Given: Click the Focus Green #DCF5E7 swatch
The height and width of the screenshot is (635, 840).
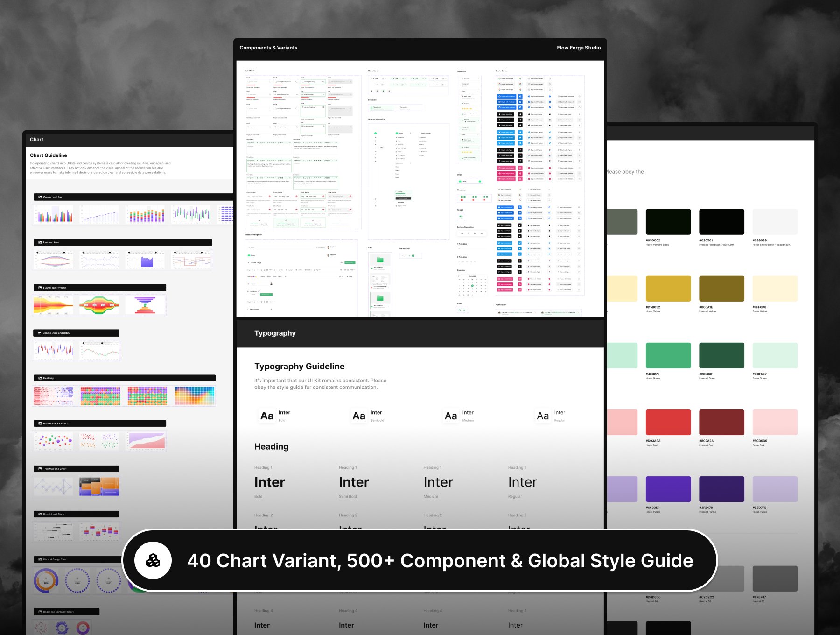Looking at the screenshot, I should 775,355.
